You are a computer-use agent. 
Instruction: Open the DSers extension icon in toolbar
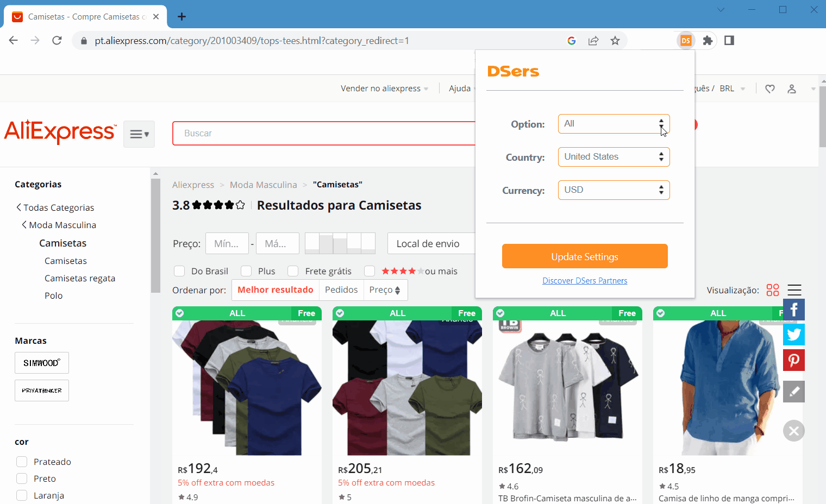pyautogui.click(x=686, y=41)
